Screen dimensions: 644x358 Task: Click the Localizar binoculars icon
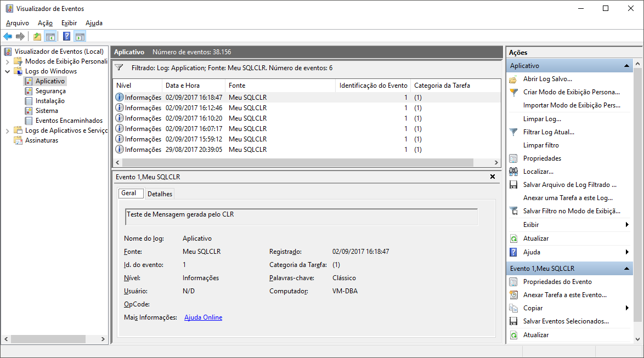point(513,171)
